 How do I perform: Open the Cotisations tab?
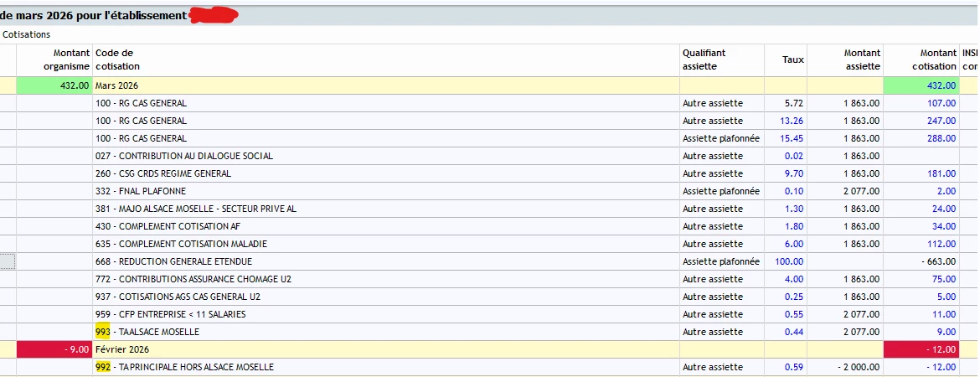pyautogui.click(x=27, y=34)
